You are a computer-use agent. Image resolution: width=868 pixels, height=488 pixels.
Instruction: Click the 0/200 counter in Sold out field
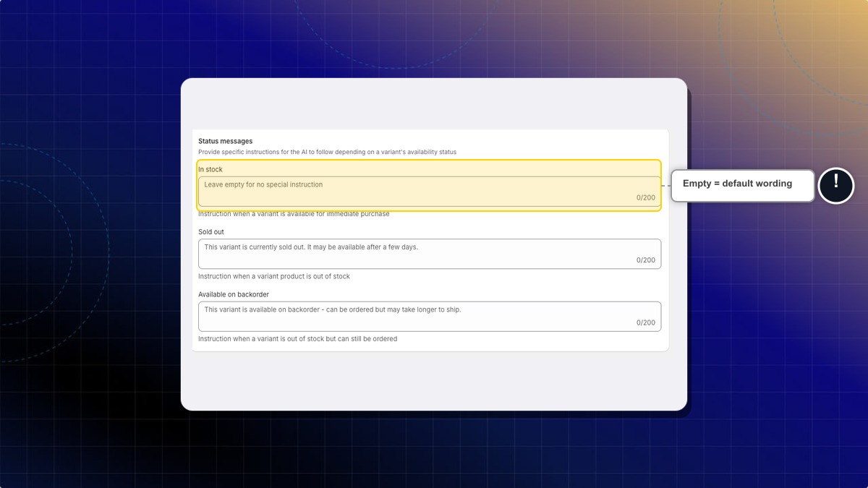646,260
